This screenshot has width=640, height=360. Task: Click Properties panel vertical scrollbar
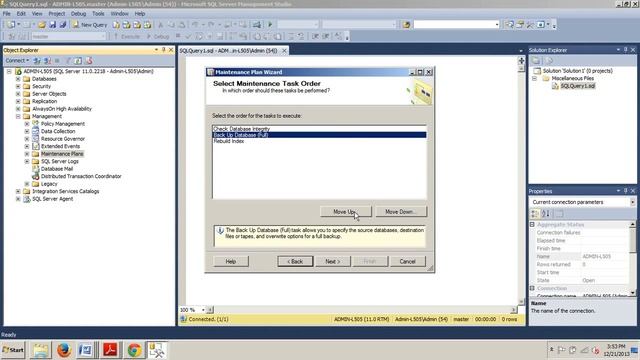point(632,258)
